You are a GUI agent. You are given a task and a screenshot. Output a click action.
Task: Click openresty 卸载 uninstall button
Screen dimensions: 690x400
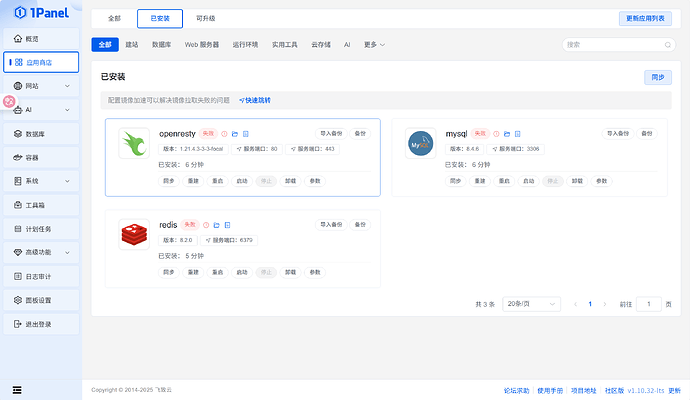click(290, 181)
